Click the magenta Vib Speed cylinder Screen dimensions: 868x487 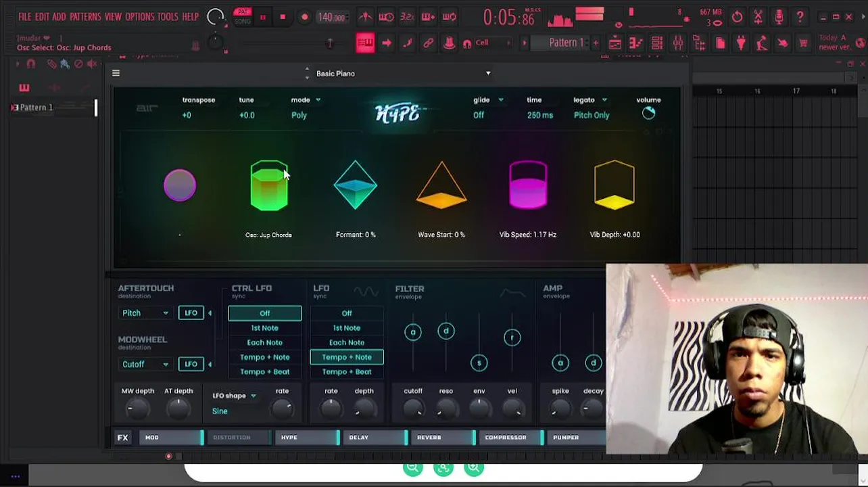point(528,184)
